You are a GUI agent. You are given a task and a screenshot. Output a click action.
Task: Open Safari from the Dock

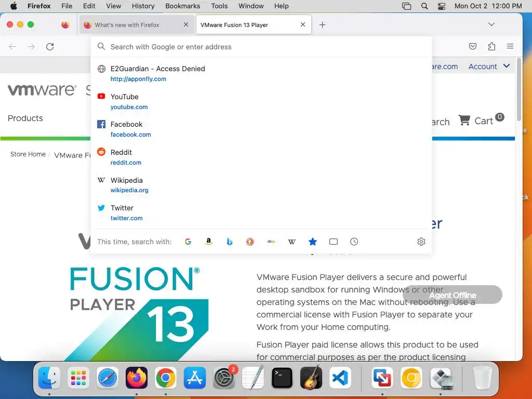tap(108, 377)
